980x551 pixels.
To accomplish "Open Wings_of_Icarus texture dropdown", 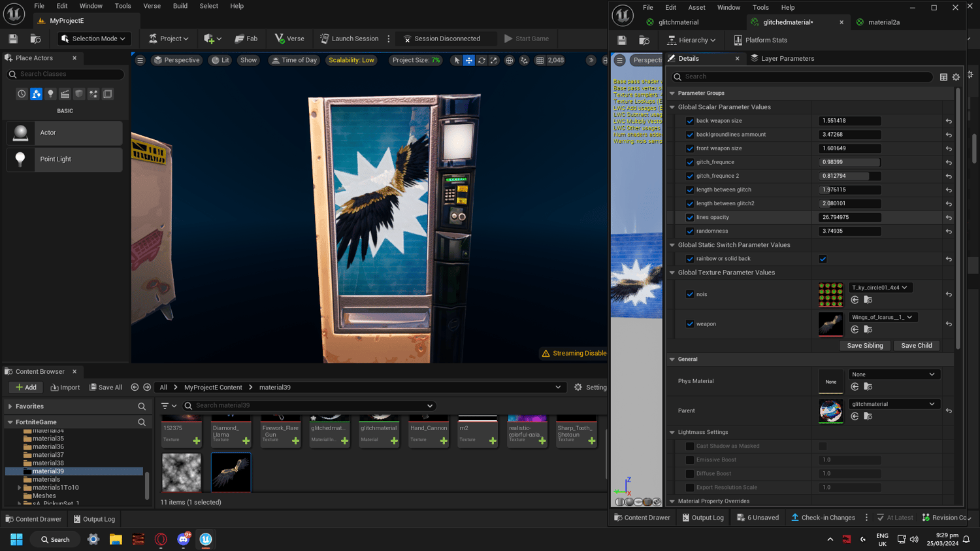I will [x=883, y=317].
